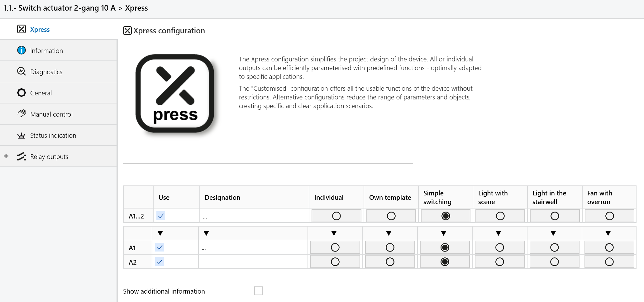
Task: Select Individual radio button for A1
Action: 335,247
